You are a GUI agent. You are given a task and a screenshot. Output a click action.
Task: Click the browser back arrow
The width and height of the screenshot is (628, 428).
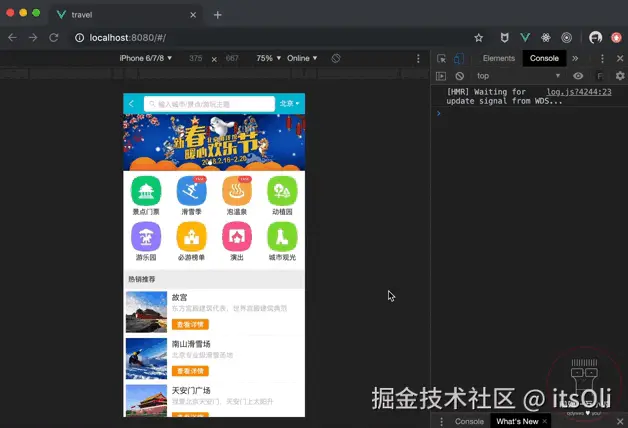12,38
